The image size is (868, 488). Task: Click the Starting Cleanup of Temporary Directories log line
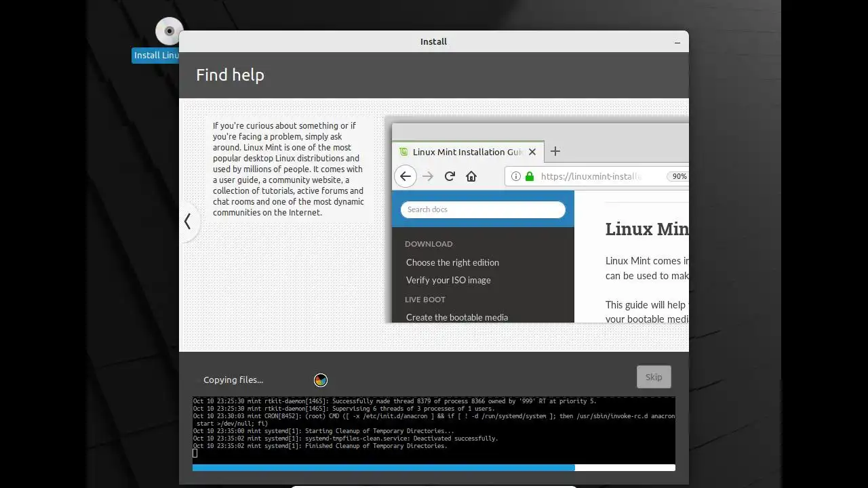(323, 431)
